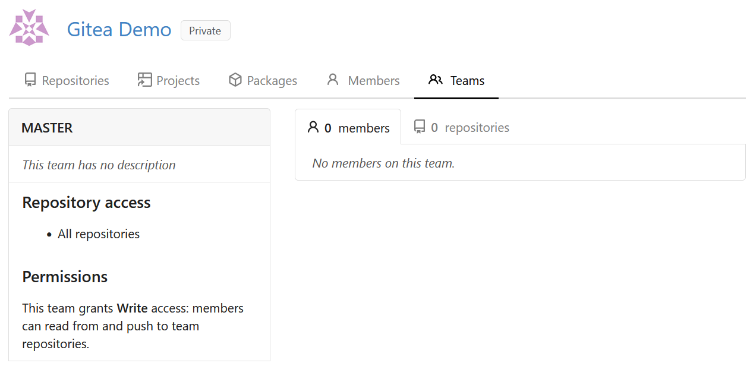This screenshot has height=366, width=750.
Task: Click the person icon beside 0 members
Action: [313, 127]
